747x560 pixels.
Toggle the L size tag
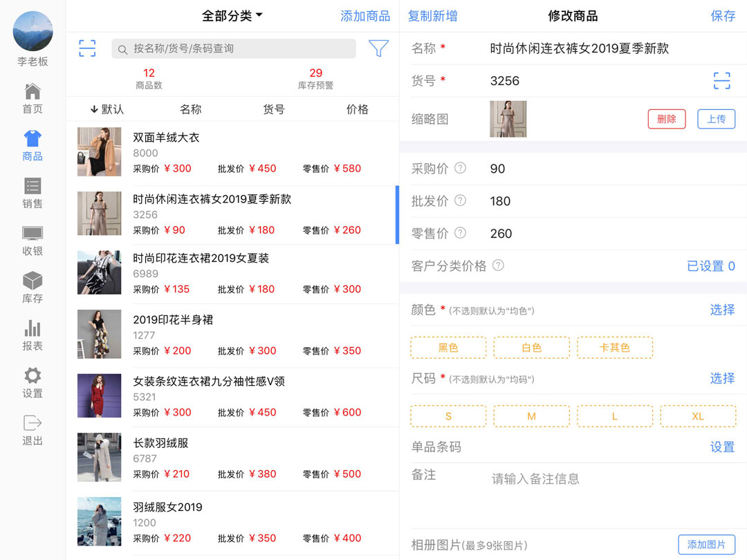click(x=615, y=416)
